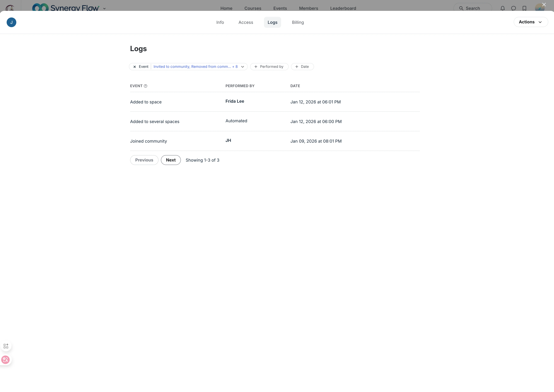Remove Event filter with X icon
Image resolution: width=554 pixels, height=392 pixels.
pyautogui.click(x=134, y=67)
